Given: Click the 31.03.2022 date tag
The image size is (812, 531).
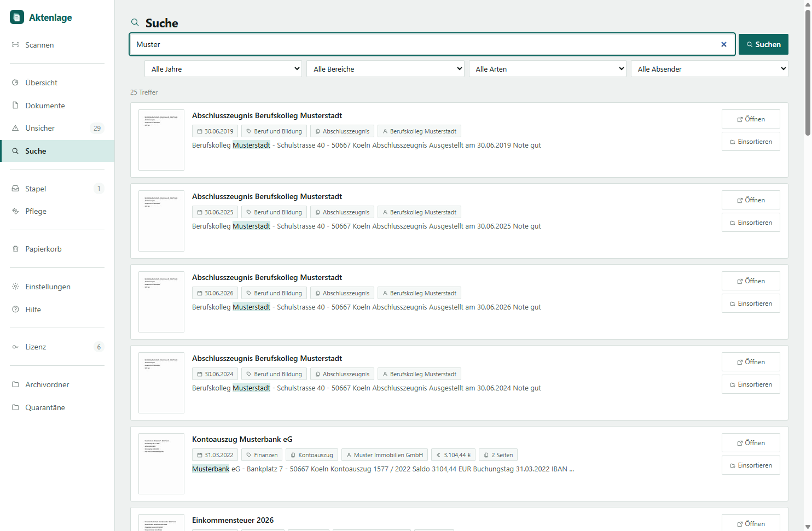Looking at the screenshot, I should pyautogui.click(x=215, y=455).
